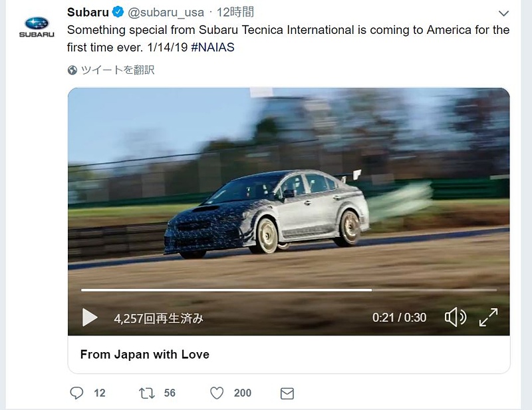Screen dimensions: 532x410
Task: Click the #NAIAS hashtag link
Action: [213, 47]
